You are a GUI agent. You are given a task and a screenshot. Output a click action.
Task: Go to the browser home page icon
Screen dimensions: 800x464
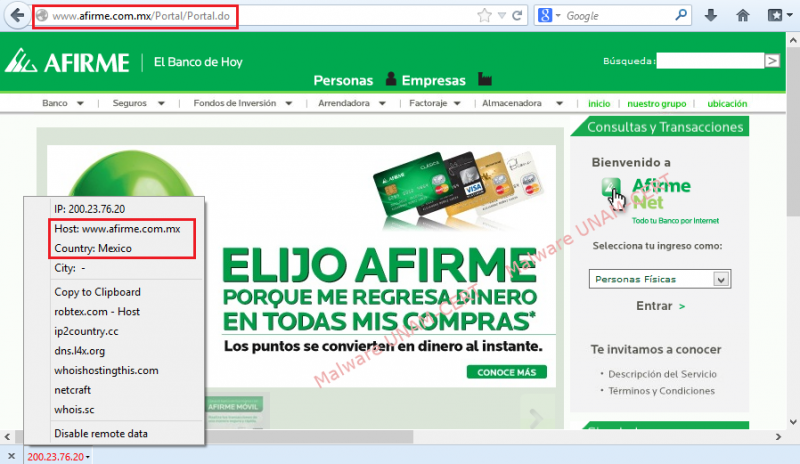coord(743,16)
